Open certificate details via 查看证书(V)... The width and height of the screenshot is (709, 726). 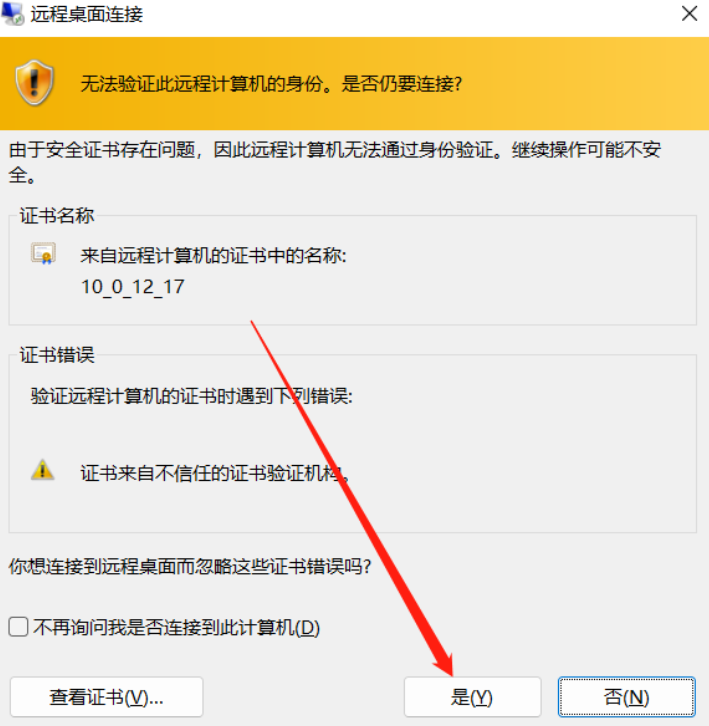click(x=107, y=697)
